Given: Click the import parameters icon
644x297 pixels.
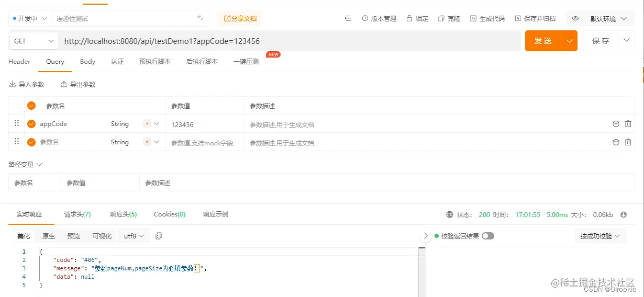Looking at the screenshot, I should pyautogui.click(x=13, y=84).
